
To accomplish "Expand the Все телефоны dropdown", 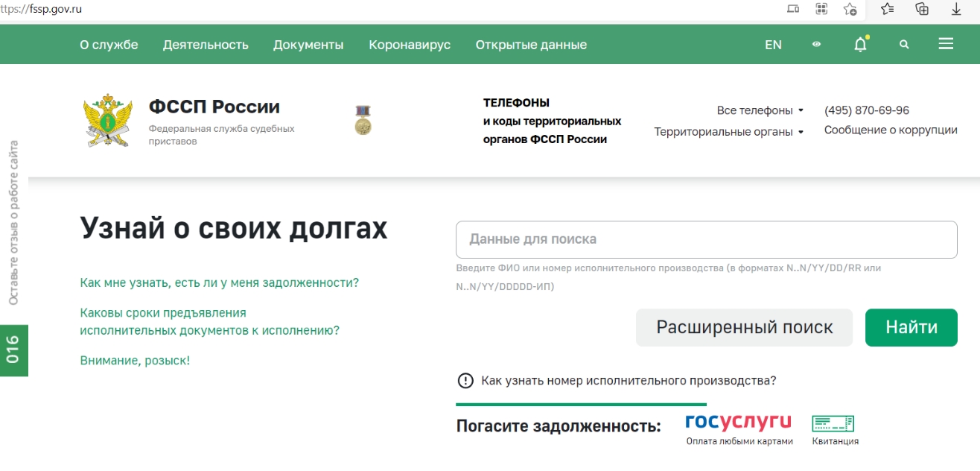I will pos(760,110).
